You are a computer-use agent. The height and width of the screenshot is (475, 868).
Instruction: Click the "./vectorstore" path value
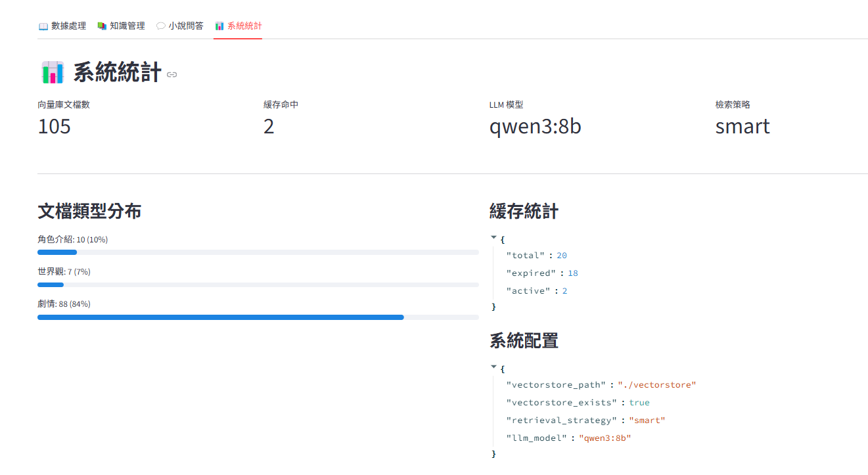656,385
